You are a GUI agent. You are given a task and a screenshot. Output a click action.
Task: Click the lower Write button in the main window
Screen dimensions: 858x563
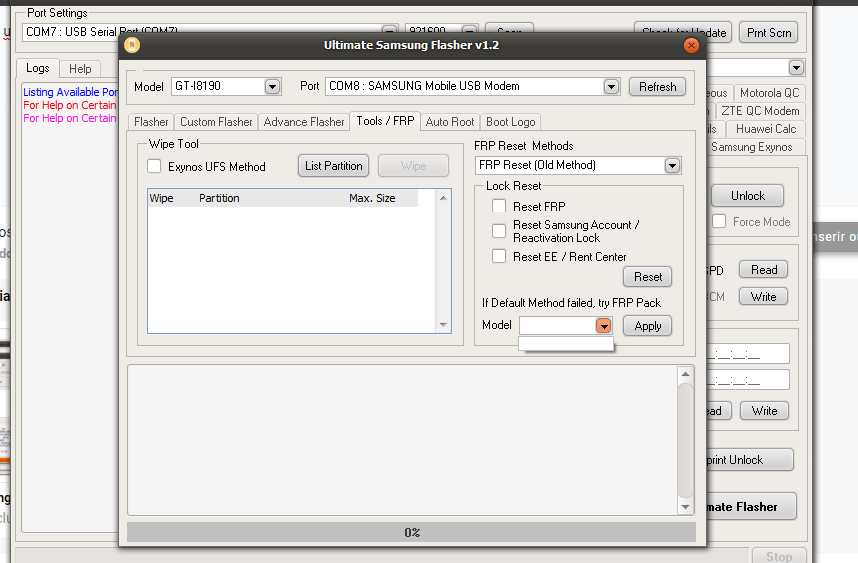tap(764, 411)
